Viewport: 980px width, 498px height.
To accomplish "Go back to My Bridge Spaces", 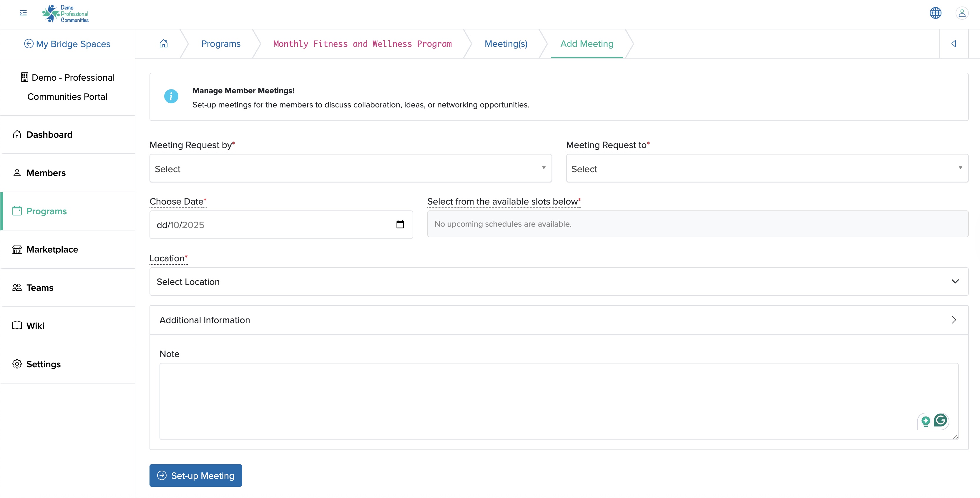I will [67, 44].
